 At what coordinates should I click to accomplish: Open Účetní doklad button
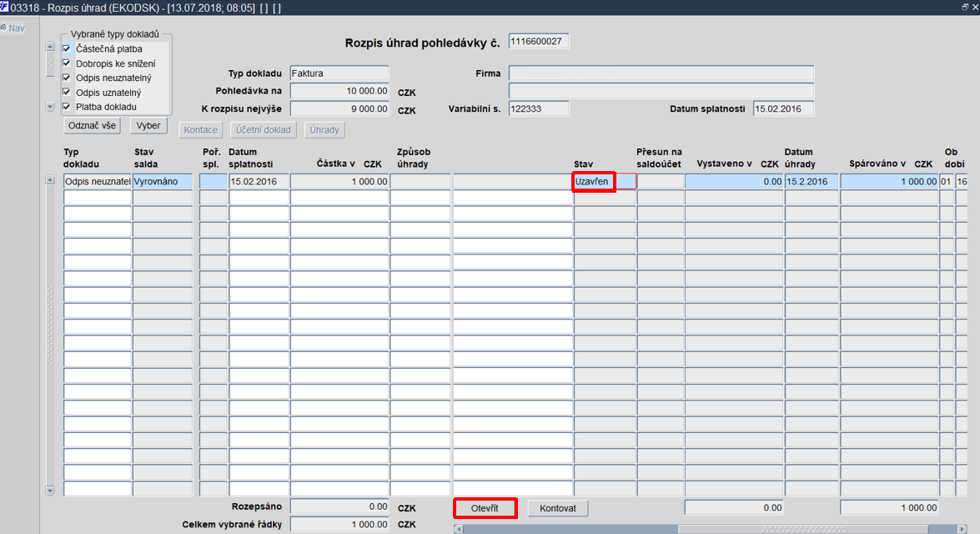(263, 130)
